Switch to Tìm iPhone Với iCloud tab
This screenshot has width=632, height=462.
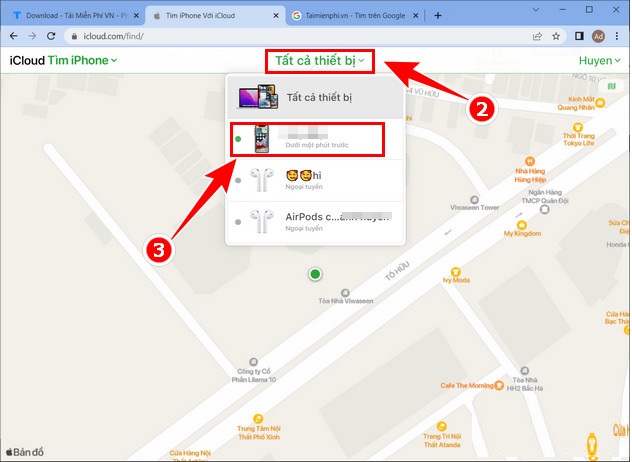[216, 16]
